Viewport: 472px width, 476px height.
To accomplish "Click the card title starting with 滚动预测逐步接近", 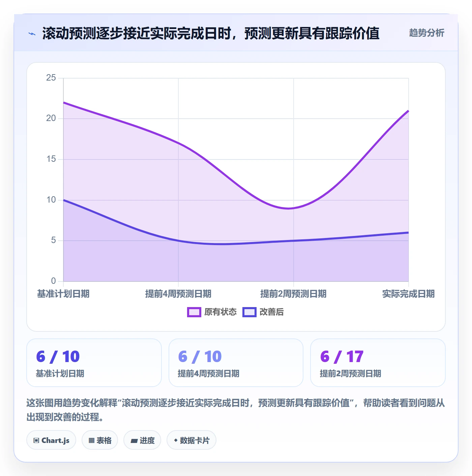I will tap(211, 33).
